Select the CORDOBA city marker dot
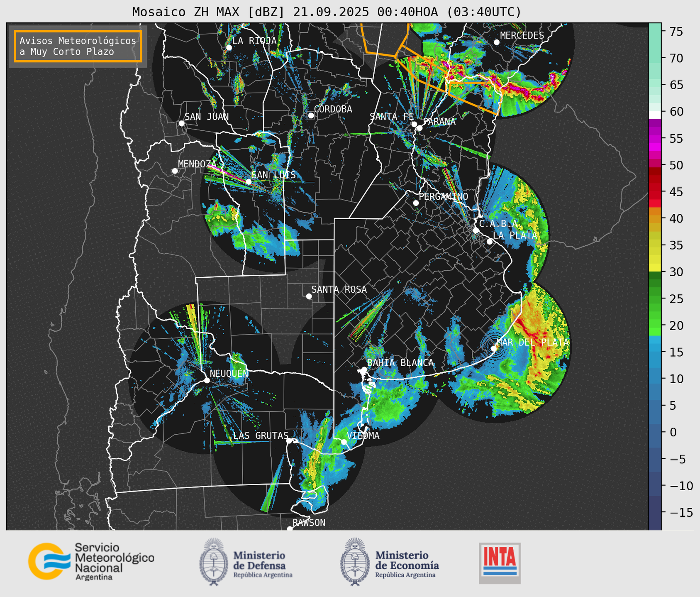Viewport: 700px width, 597px height. [311, 115]
